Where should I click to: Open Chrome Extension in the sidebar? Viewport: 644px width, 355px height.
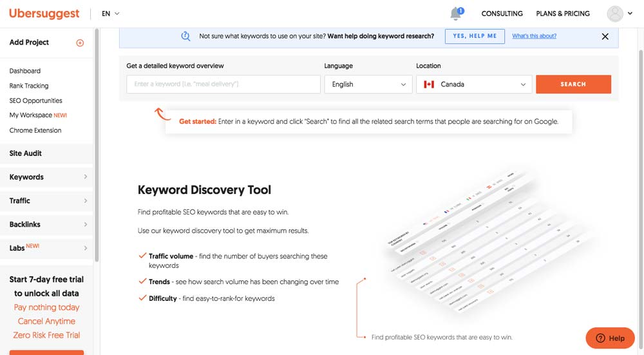tap(35, 130)
